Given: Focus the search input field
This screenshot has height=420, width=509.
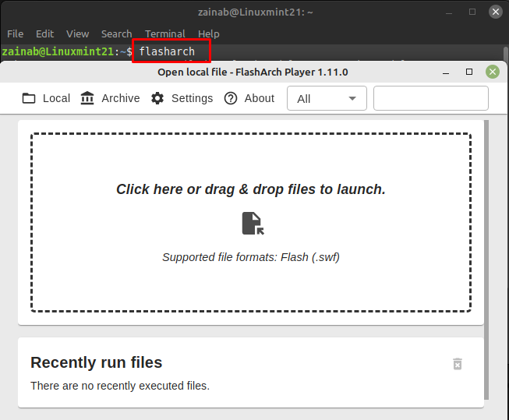Looking at the screenshot, I should [x=431, y=98].
